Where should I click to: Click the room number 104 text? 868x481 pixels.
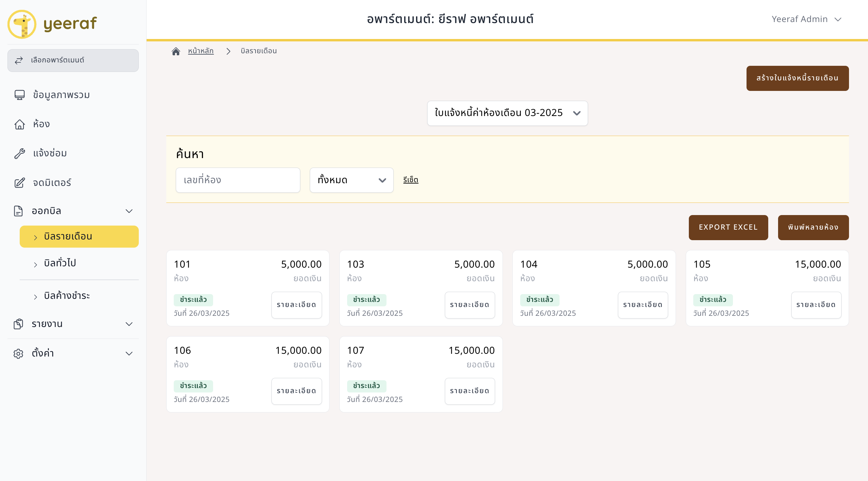pyautogui.click(x=529, y=264)
